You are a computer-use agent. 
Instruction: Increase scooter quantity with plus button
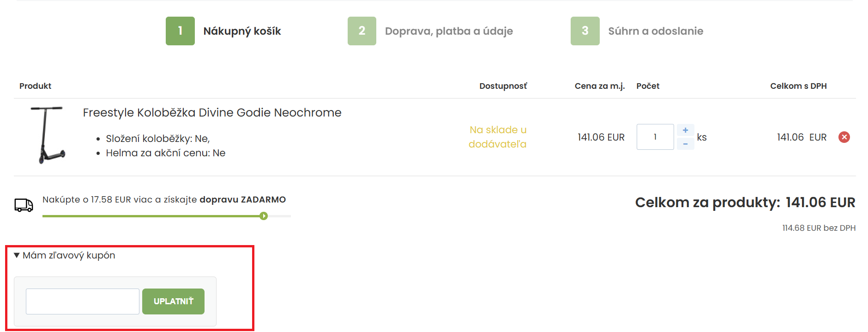[x=685, y=130]
